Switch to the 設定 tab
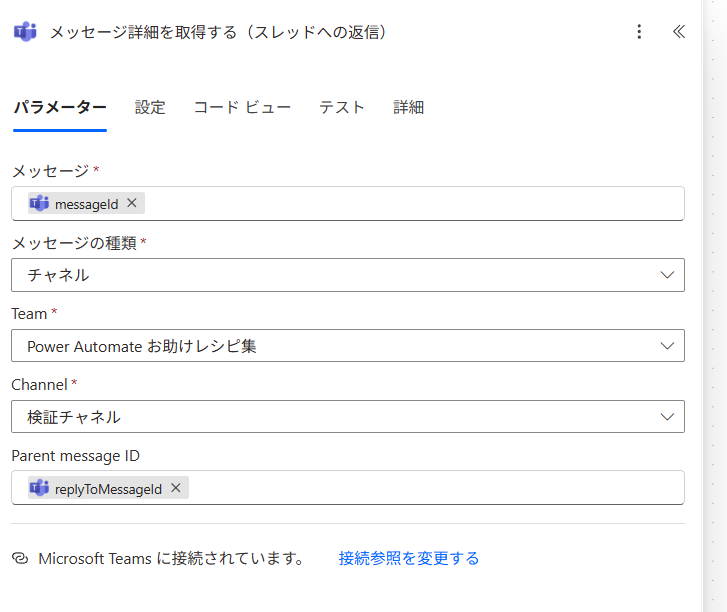727x612 pixels. click(x=150, y=108)
